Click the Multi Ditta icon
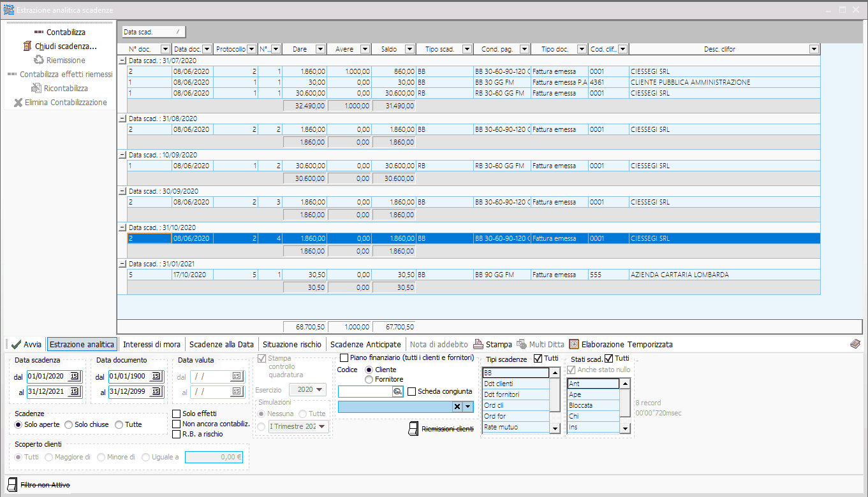The image size is (868, 497). pos(522,344)
